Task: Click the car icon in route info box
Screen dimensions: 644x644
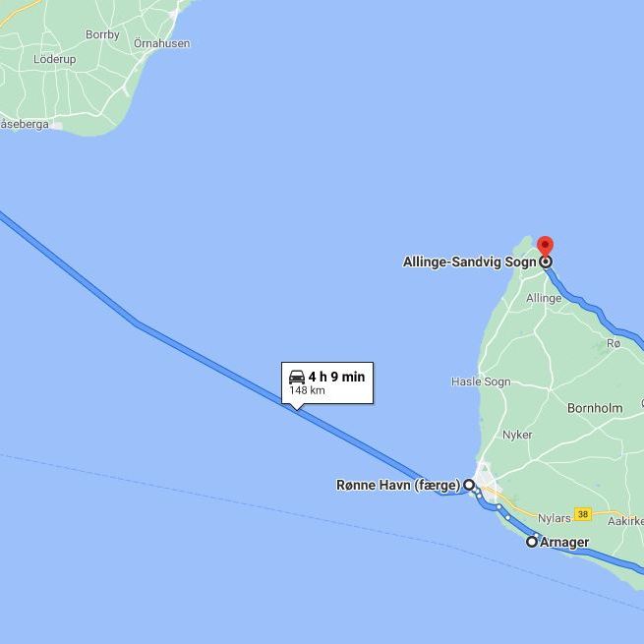Action: [x=297, y=377]
